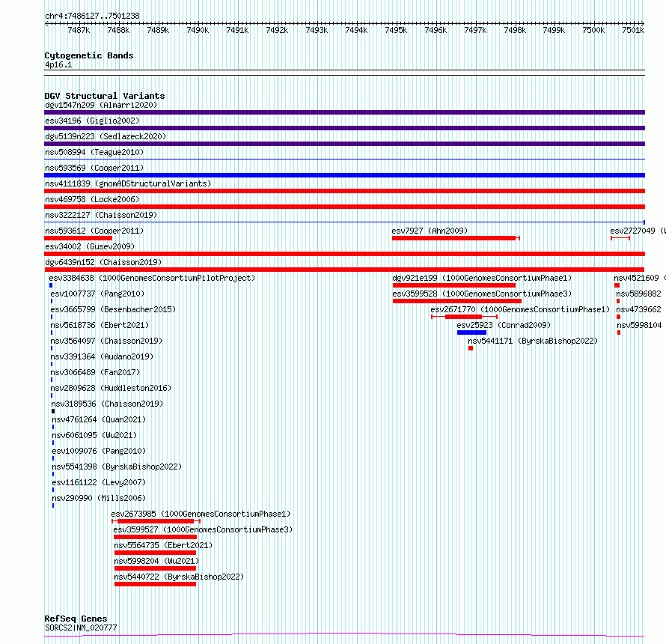Click nsv5618736 (Ebert2021) label

pos(100,325)
